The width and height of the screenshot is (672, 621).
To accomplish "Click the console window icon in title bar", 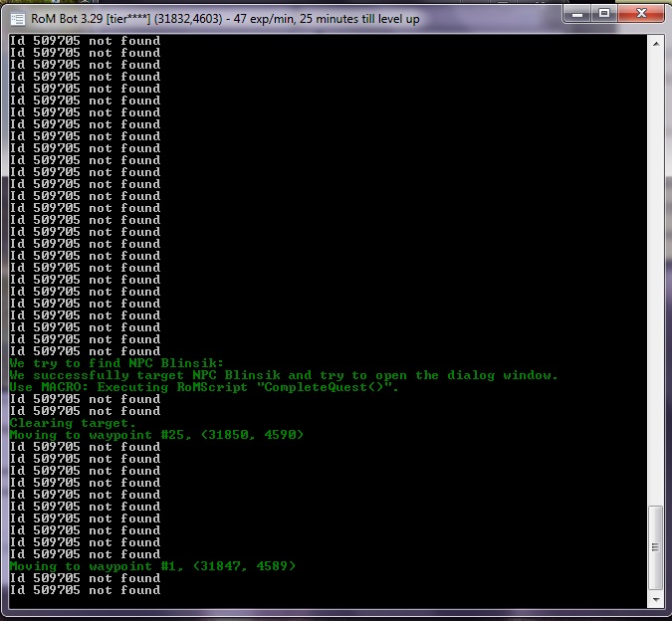I will (17, 16).
